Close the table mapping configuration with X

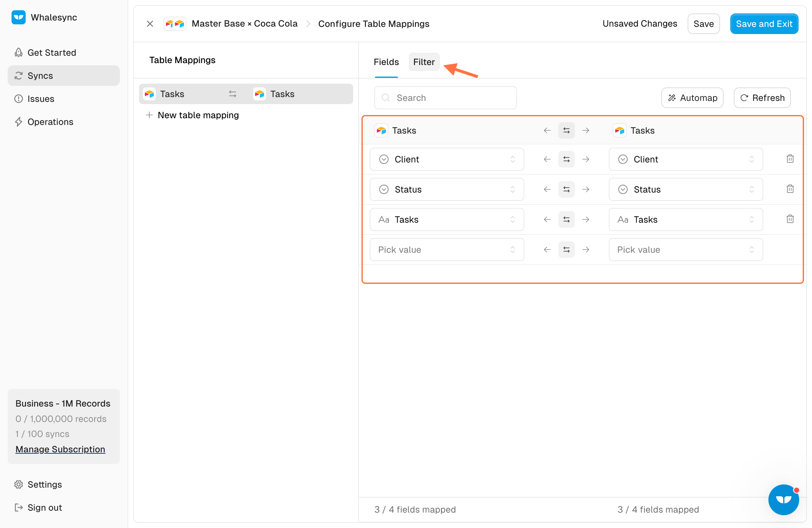[x=150, y=23]
